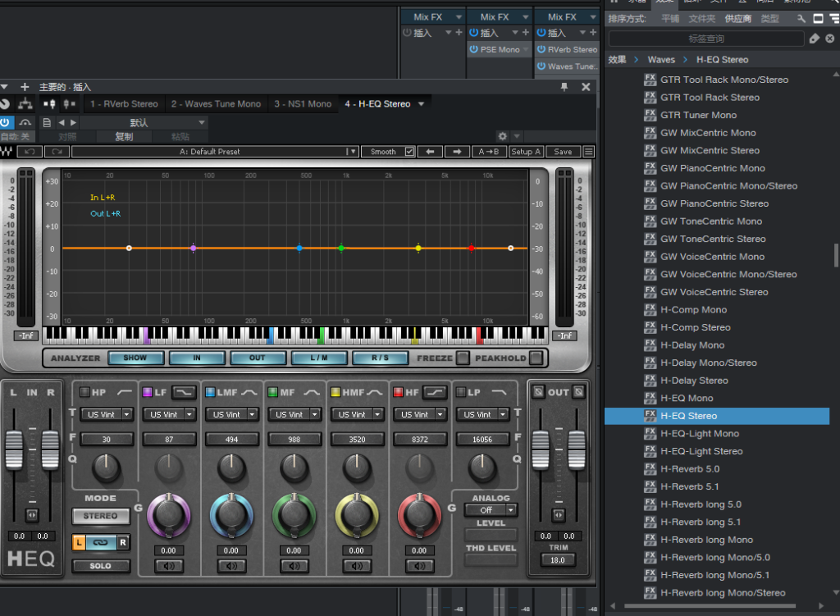Click the plugin power bypass button
The image size is (840, 616).
[5, 123]
